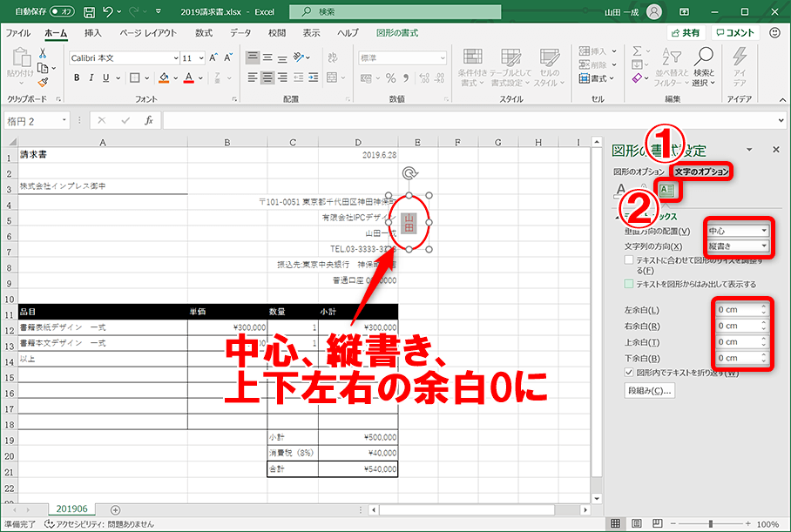Toggle Italic formatting

pos(91,77)
